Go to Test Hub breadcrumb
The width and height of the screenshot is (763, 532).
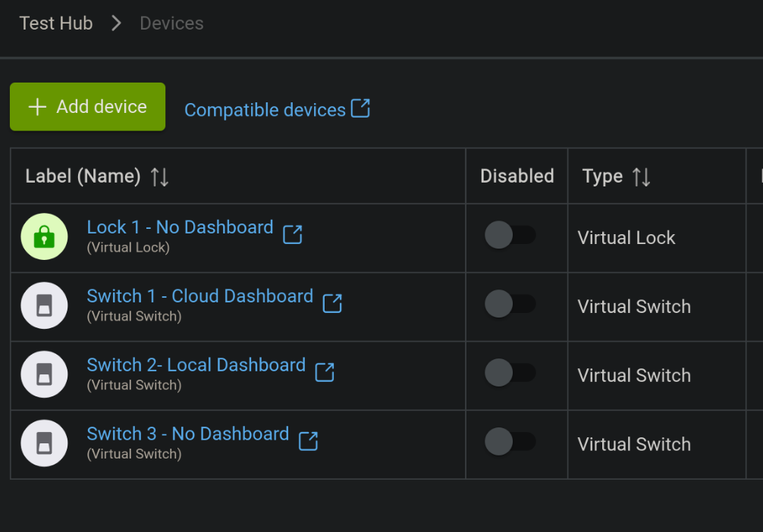56,23
